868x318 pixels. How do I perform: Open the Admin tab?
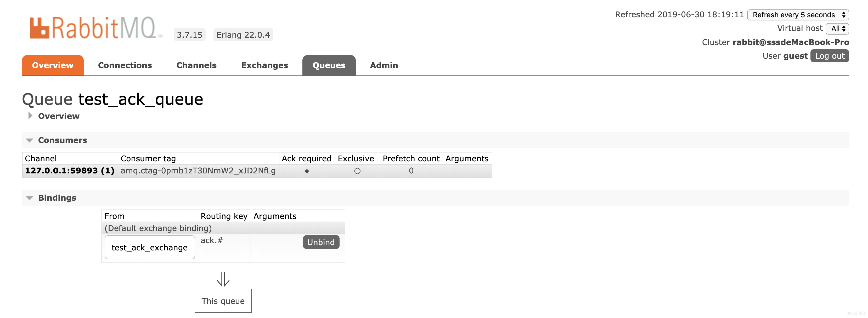tap(384, 65)
